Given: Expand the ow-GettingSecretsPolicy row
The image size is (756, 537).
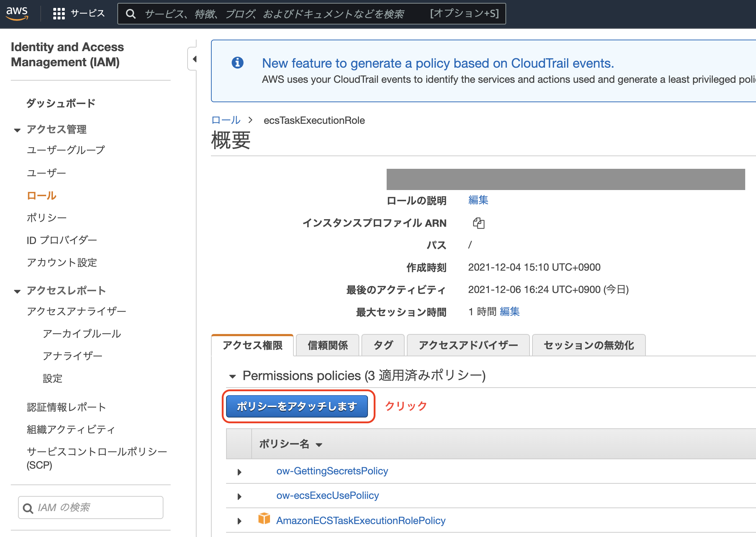Looking at the screenshot, I should (239, 471).
